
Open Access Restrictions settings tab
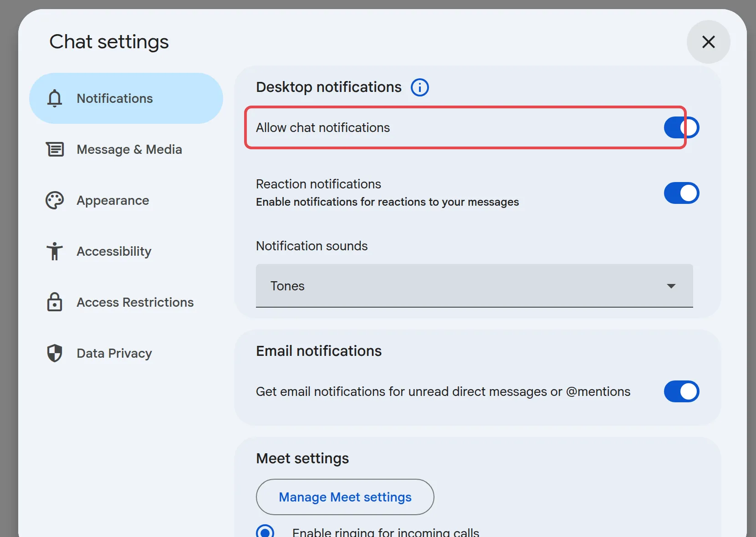pos(126,302)
